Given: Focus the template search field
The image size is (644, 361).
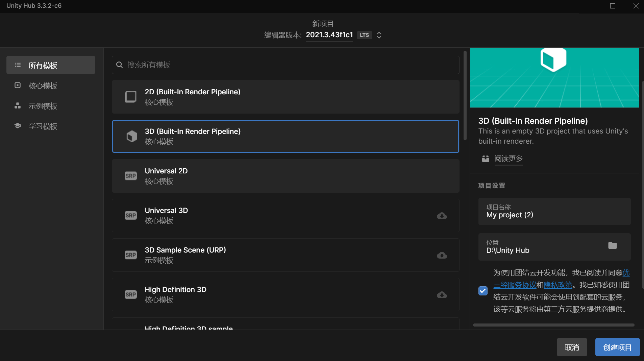Looking at the screenshot, I should (286, 65).
